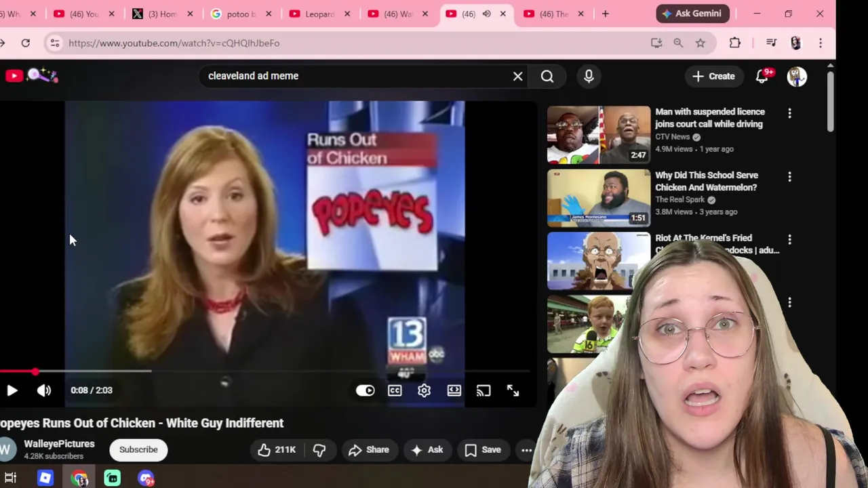Like the video thumbs-up 211K

[x=277, y=450]
